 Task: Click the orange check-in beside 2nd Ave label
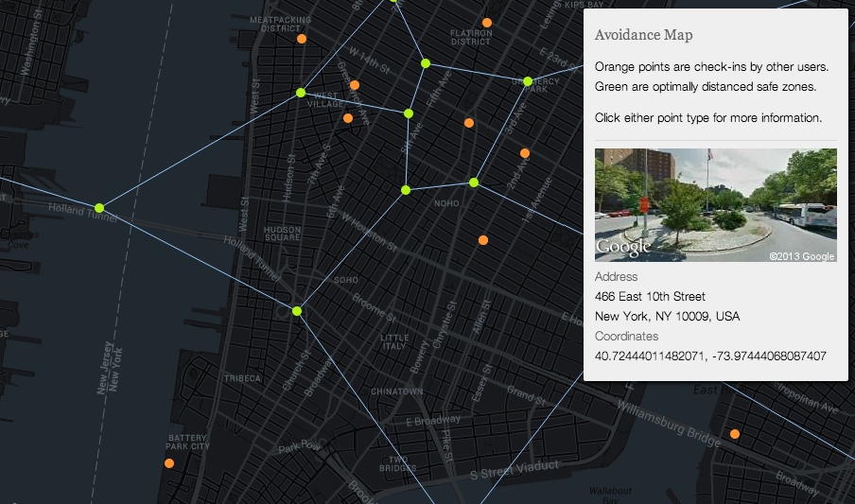click(x=525, y=153)
